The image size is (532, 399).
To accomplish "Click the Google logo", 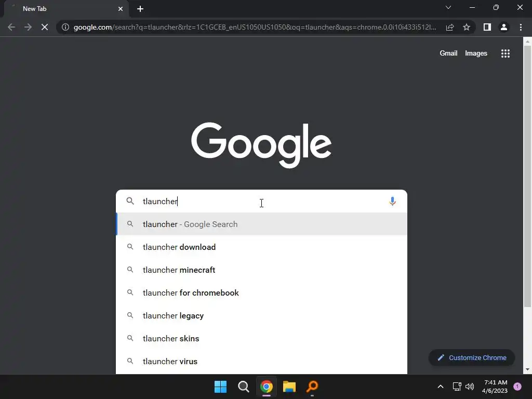I will [261, 144].
